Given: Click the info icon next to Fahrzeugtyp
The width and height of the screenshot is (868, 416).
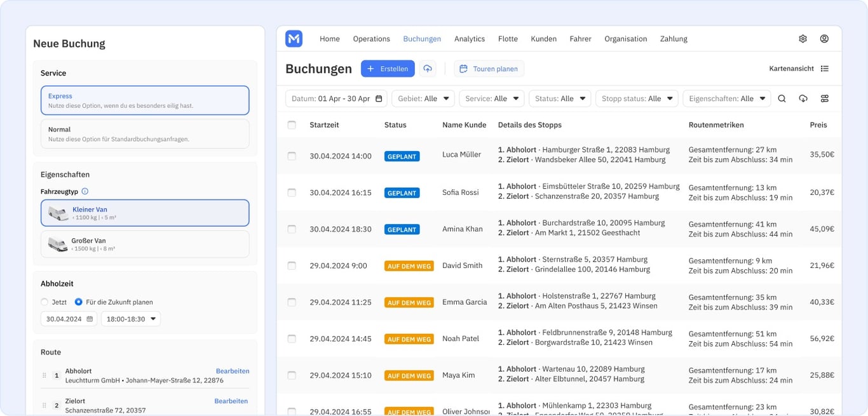Looking at the screenshot, I should click(85, 191).
